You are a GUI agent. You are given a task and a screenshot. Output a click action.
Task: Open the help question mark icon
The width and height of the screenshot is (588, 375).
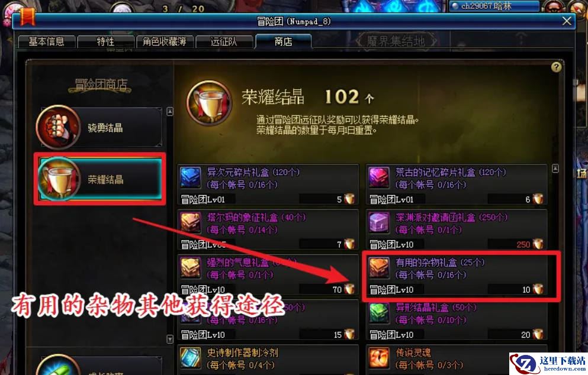coord(556,67)
